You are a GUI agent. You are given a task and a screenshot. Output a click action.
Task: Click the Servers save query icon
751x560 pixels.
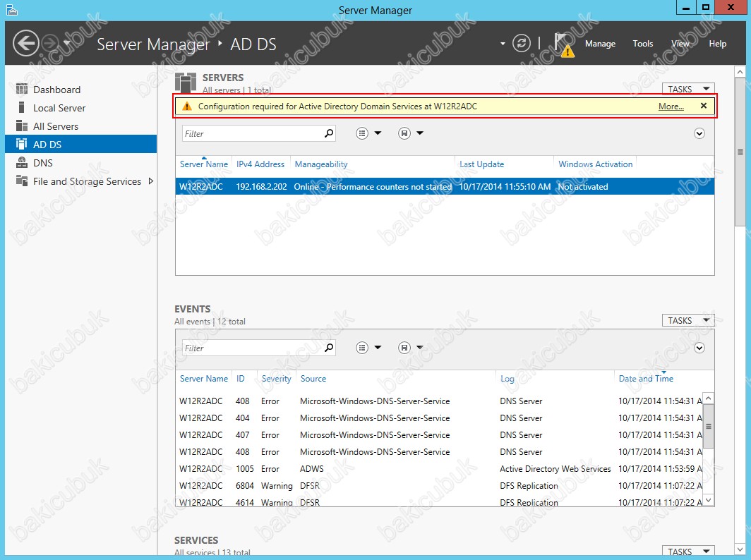404,133
